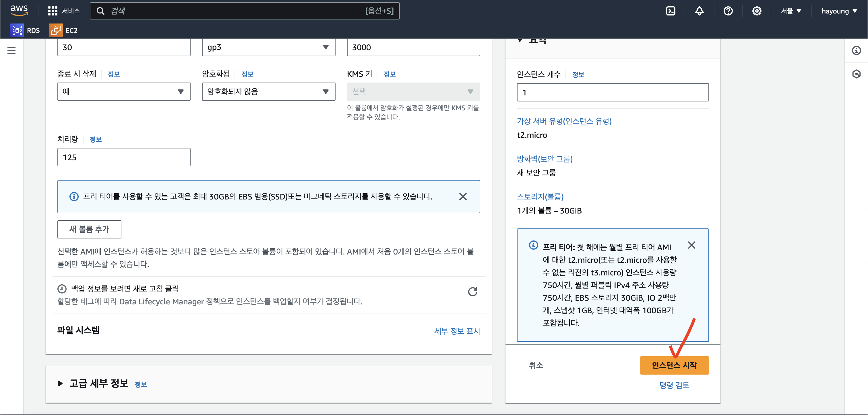This screenshot has width=868, height=415.
Task: Open the right-side info panel icon
Action: coord(856,50)
